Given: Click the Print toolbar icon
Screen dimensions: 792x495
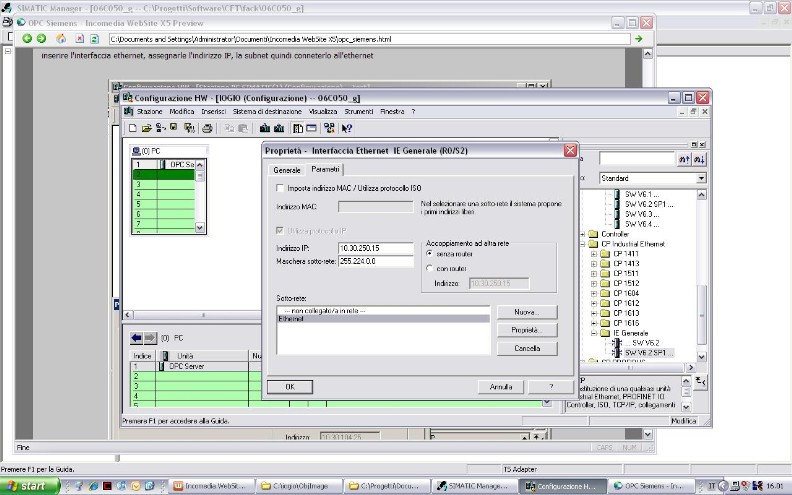Looking at the screenshot, I should click(207, 128).
